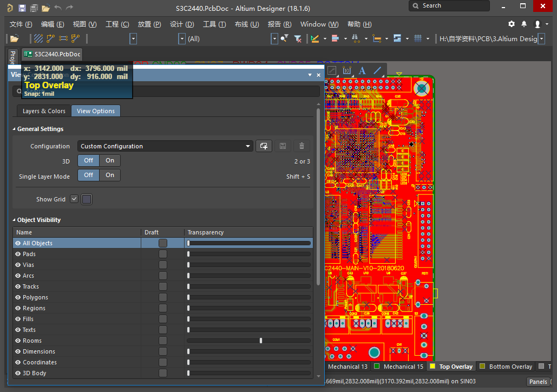The width and height of the screenshot is (557, 392).
Task: Click the Save All icon in title bar
Action: pyautogui.click(x=34, y=8)
